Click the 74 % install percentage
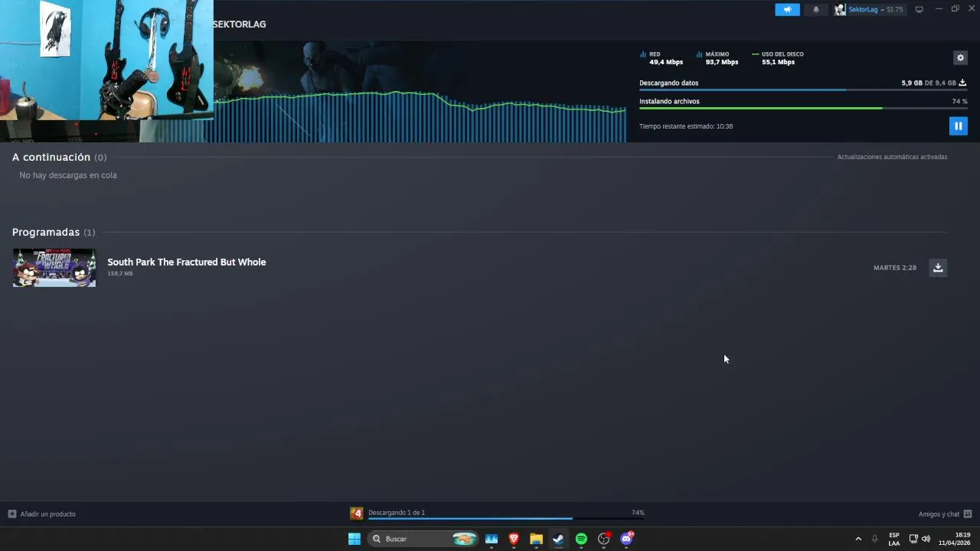This screenshot has width=980, height=551. 960,101
